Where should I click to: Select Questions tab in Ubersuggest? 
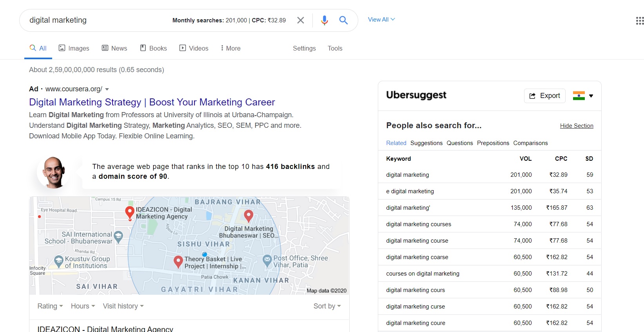click(x=460, y=143)
